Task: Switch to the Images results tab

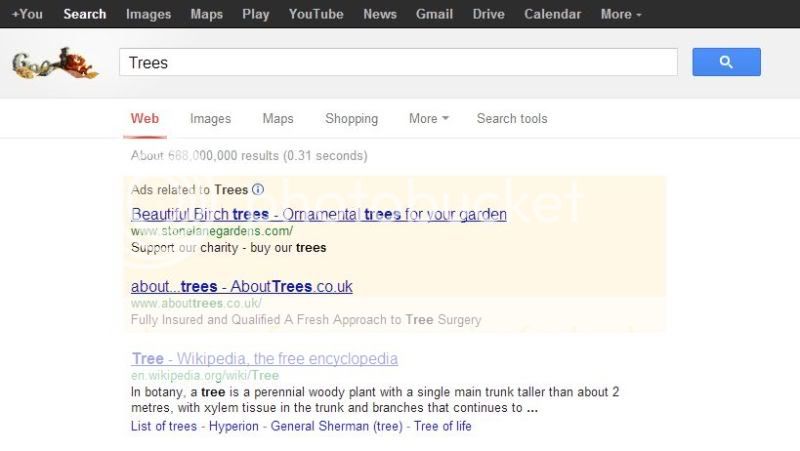Action: [210, 119]
